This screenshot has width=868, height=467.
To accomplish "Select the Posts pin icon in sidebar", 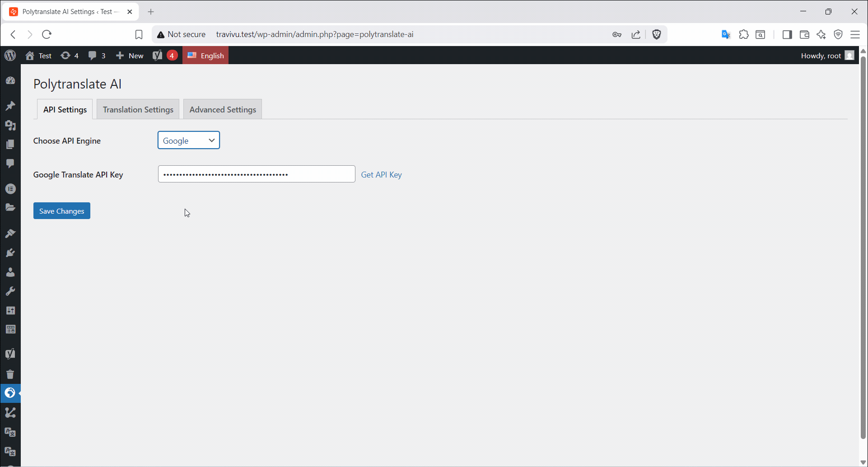I will (x=10, y=106).
